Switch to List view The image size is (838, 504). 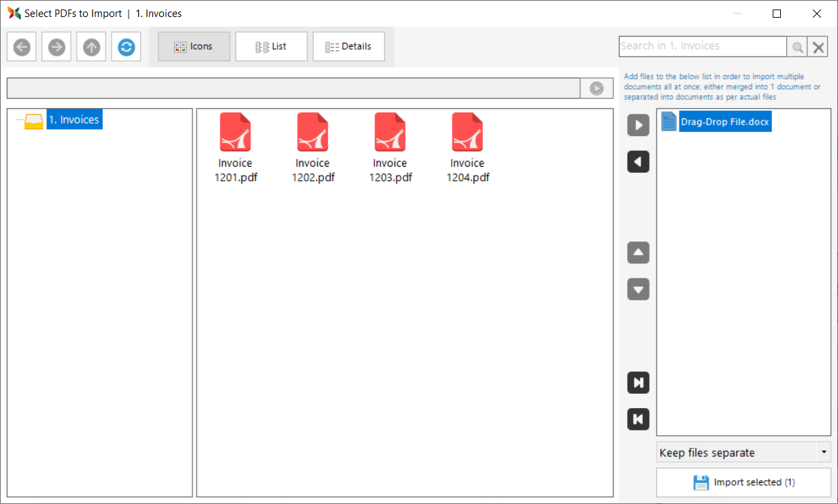point(271,47)
